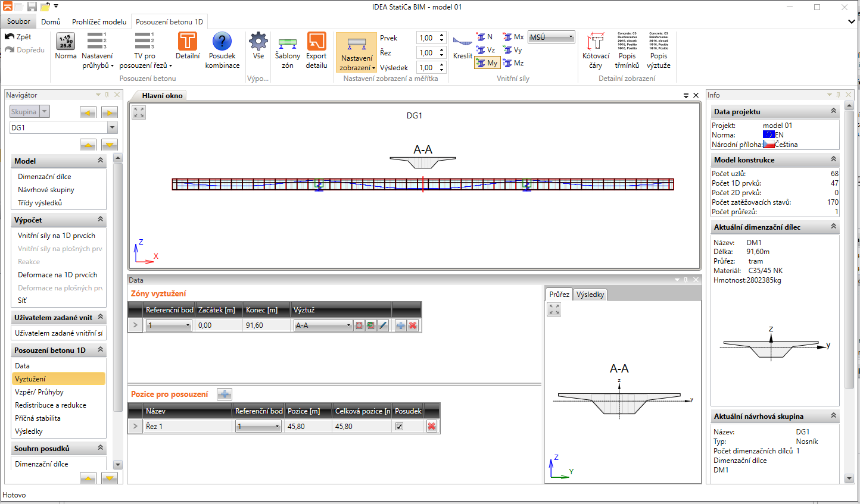Select the Vše calculation gear icon
Screen dimensions: 860x504
pyautogui.click(x=258, y=42)
